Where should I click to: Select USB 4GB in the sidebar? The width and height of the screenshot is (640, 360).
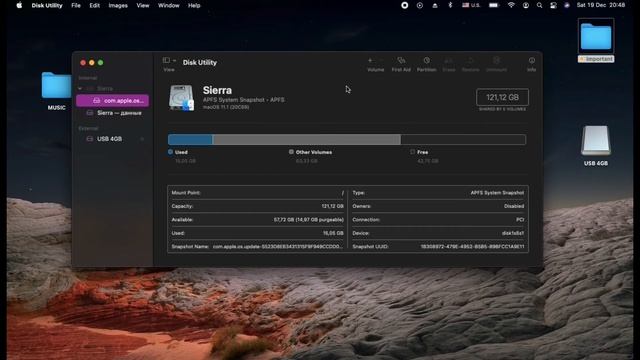click(x=113, y=139)
